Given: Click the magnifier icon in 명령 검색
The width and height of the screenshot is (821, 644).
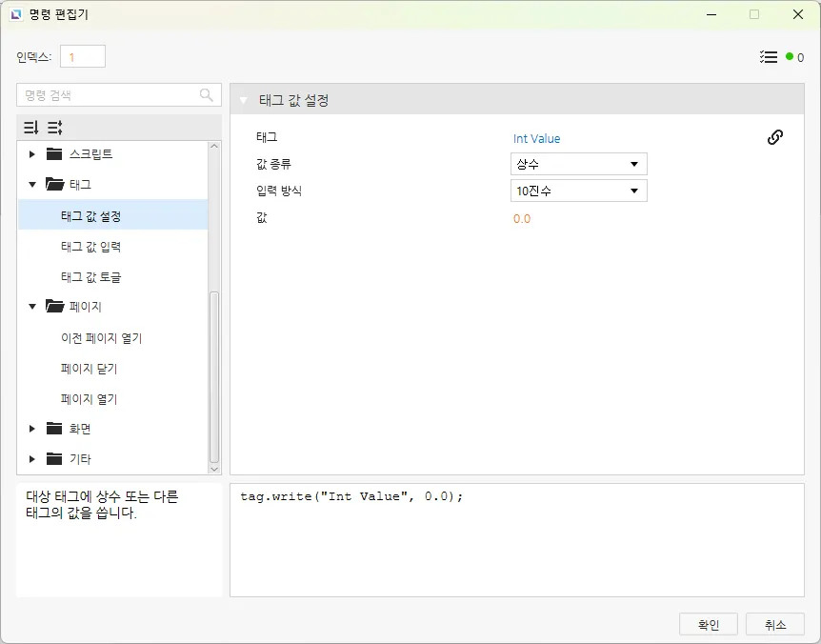Looking at the screenshot, I should (x=207, y=95).
